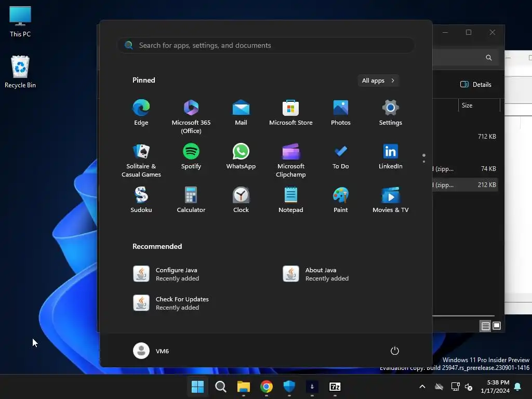Image resolution: width=532 pixels, height=399 pixels.
Task: Launch the Clock app
Action: tap(241, 200)
